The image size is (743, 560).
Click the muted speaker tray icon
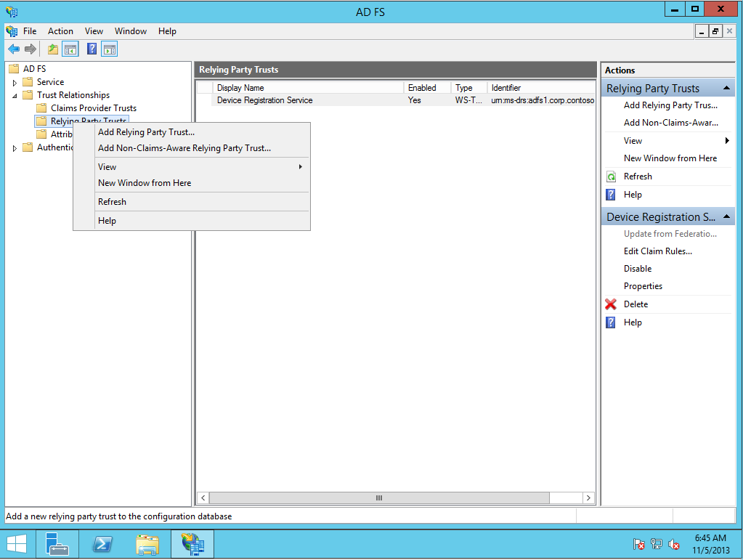pyautogui.click(x=674, y=544)
